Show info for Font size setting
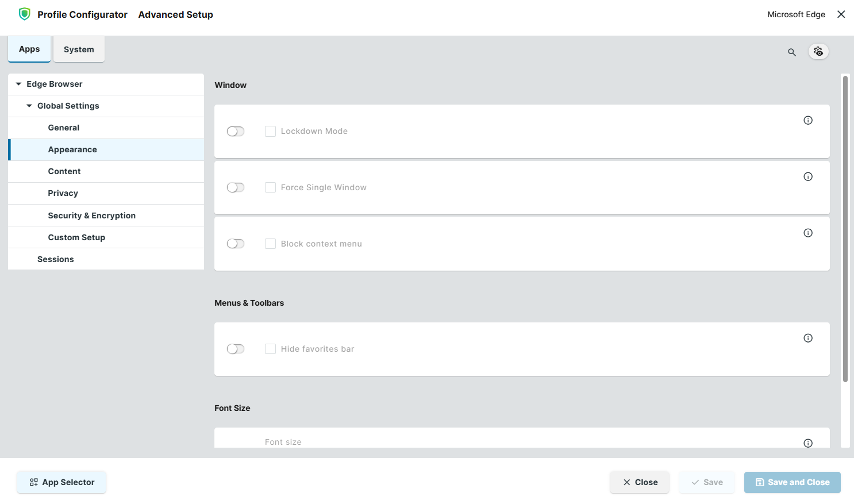Image resolution: width=854 pixels, height=504 pixels. point(807,443)
